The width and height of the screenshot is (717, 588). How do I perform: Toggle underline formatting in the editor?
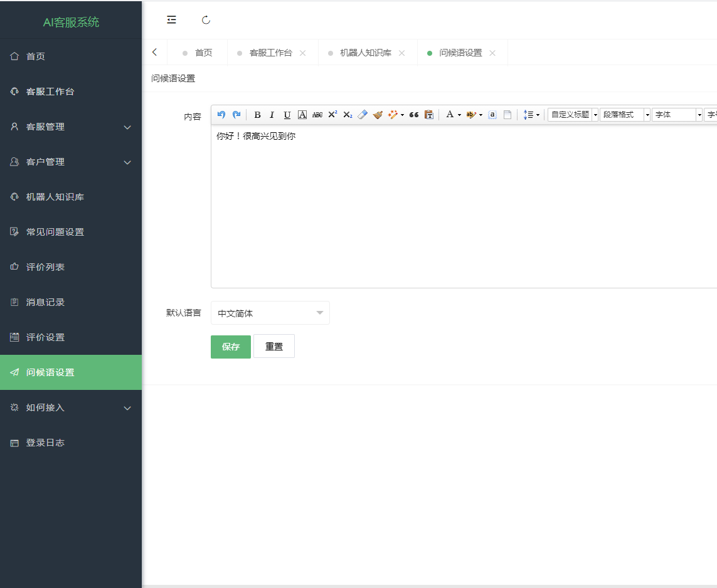point(287,115)
